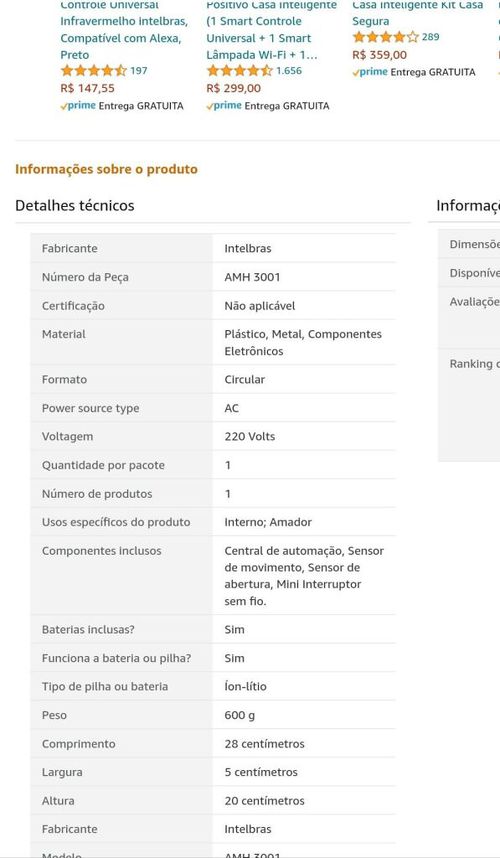The width and height of the screenshot is (500, 858).
Task: Click the Informações sobre o produto heading
Action: tap(106, 169)
